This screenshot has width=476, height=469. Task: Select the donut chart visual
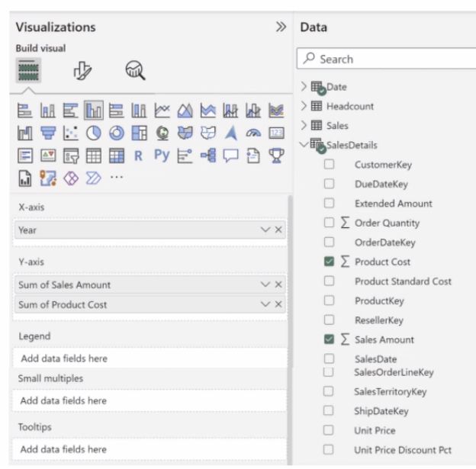pos(116,133)
